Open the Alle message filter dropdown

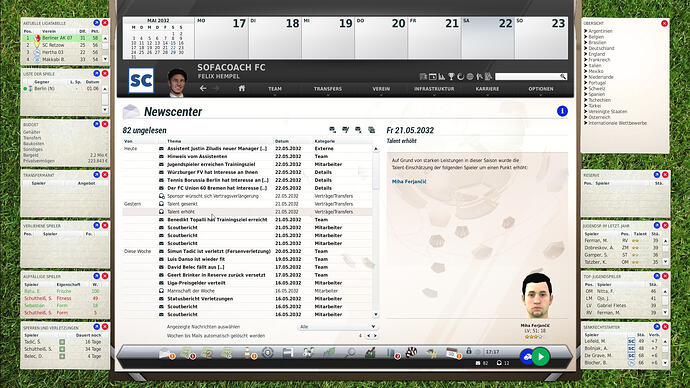(337, 327)
